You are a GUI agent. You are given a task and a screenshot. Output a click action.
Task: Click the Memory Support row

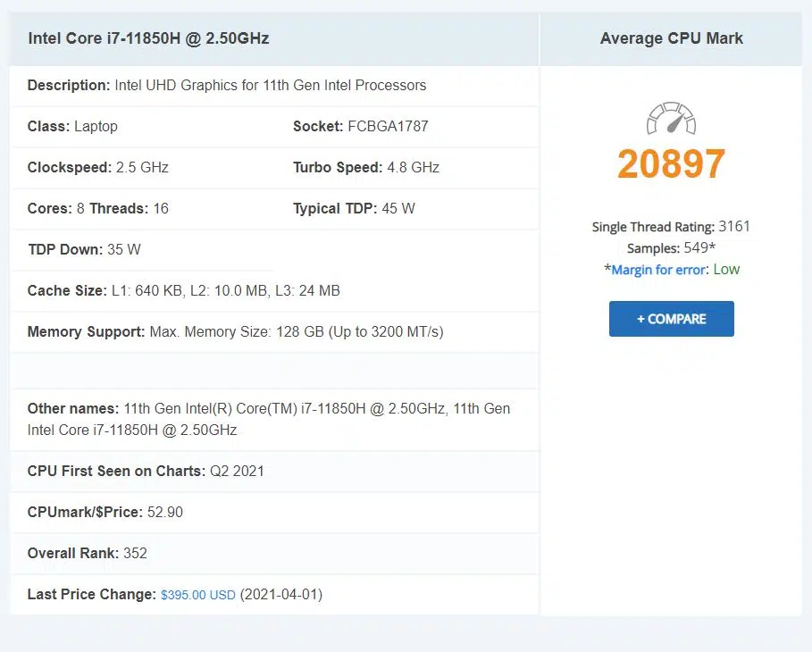coord(235,332)
